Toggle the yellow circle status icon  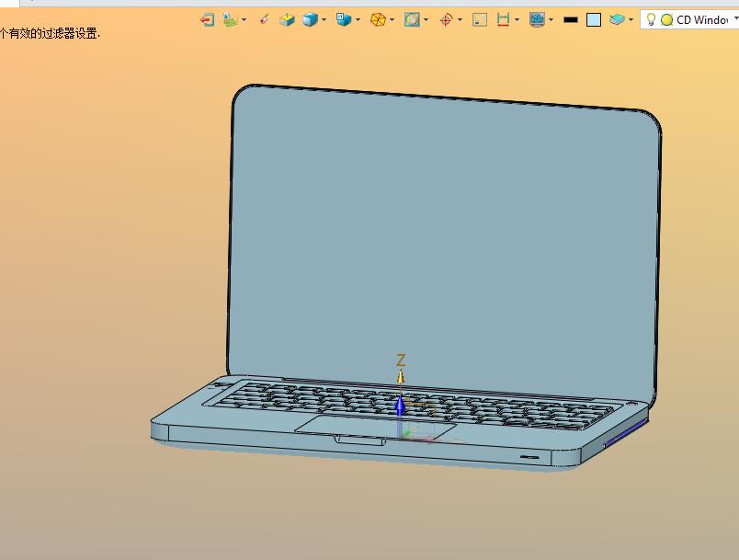pyautogui.click(x=666, y=20)
